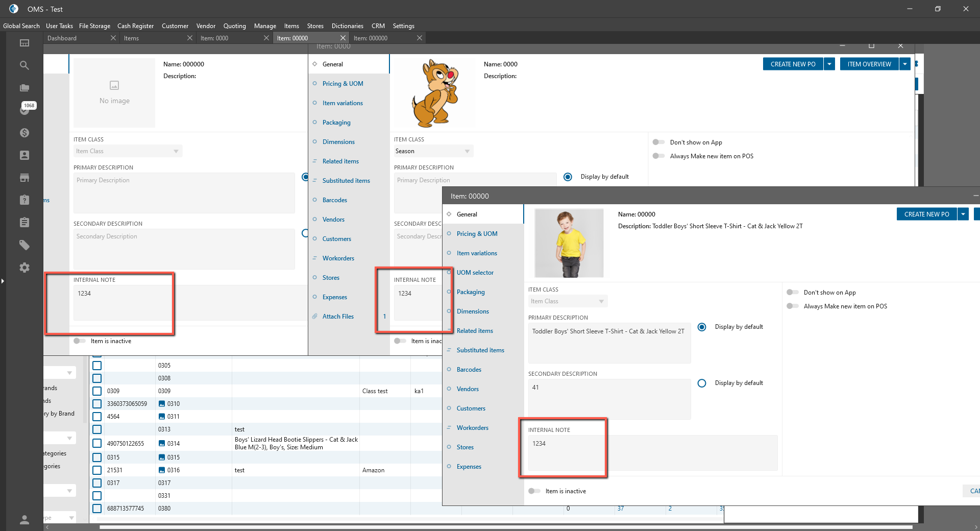Click the clipboard list icon in the sidebar
Screen dimensions: 980x531
tap(24, 223)
